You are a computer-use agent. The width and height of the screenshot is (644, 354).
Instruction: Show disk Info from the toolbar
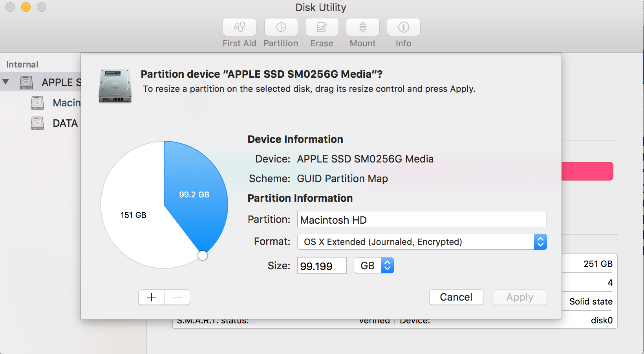pyautogui.click(x=404, y=27)
